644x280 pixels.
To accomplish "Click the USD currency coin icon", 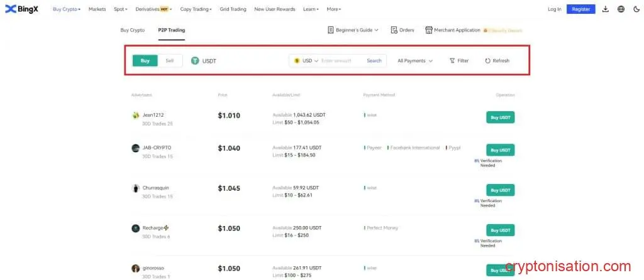I will (297, 61).
